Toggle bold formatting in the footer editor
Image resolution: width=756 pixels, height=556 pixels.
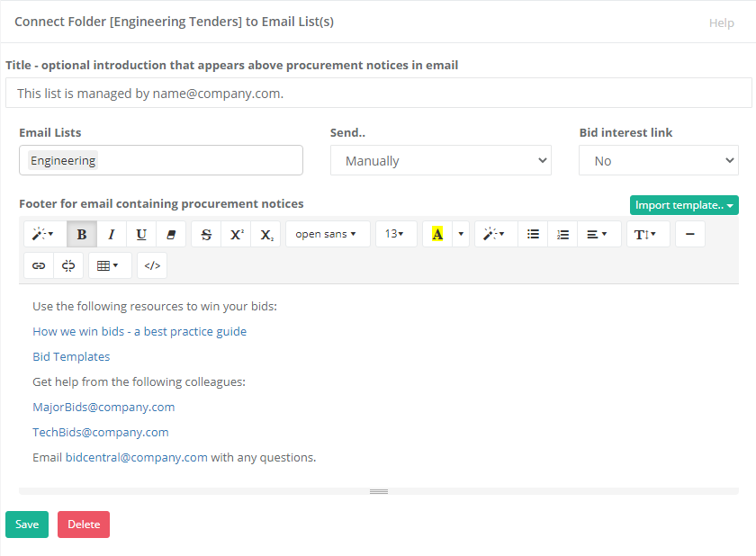tap(81, 234)
